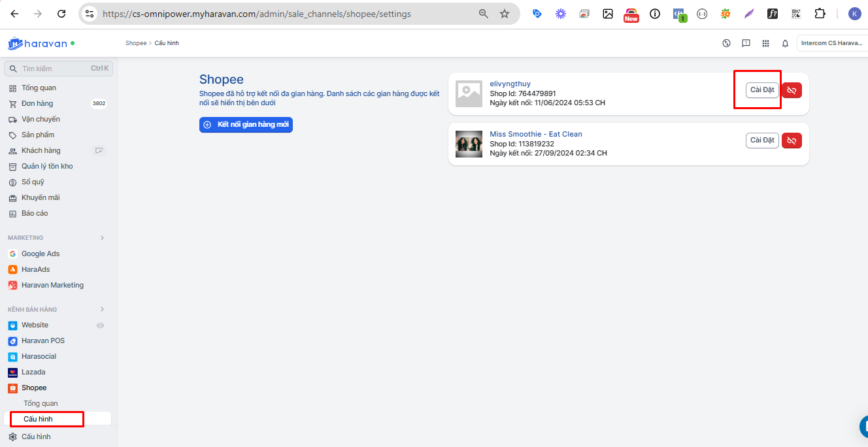868x447 pixels.
Task: Open the apps grid icon in the header
Action: point(765,43)
